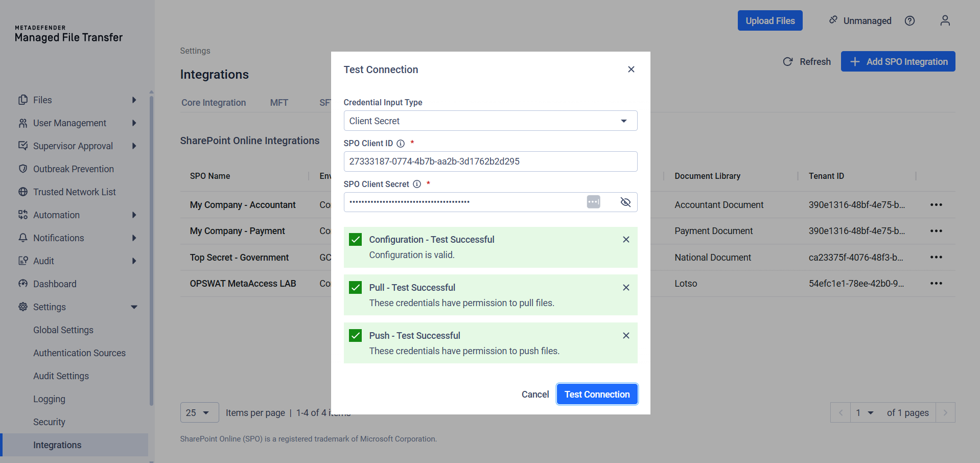980x463 pixels.
Task: Click the SPO Client Secret info icon
Action: pyautogui.click(x=417, y=184)
